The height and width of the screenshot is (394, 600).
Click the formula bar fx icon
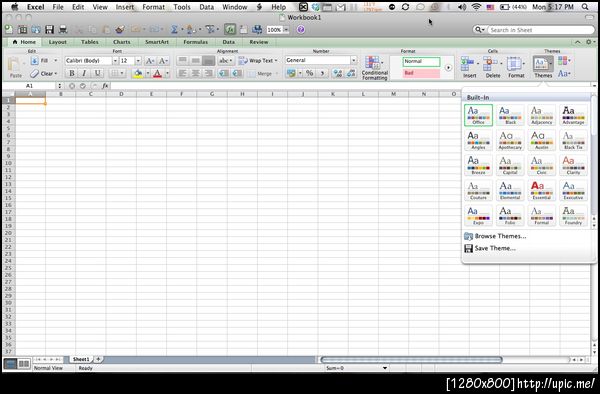(x=105, y=86)
